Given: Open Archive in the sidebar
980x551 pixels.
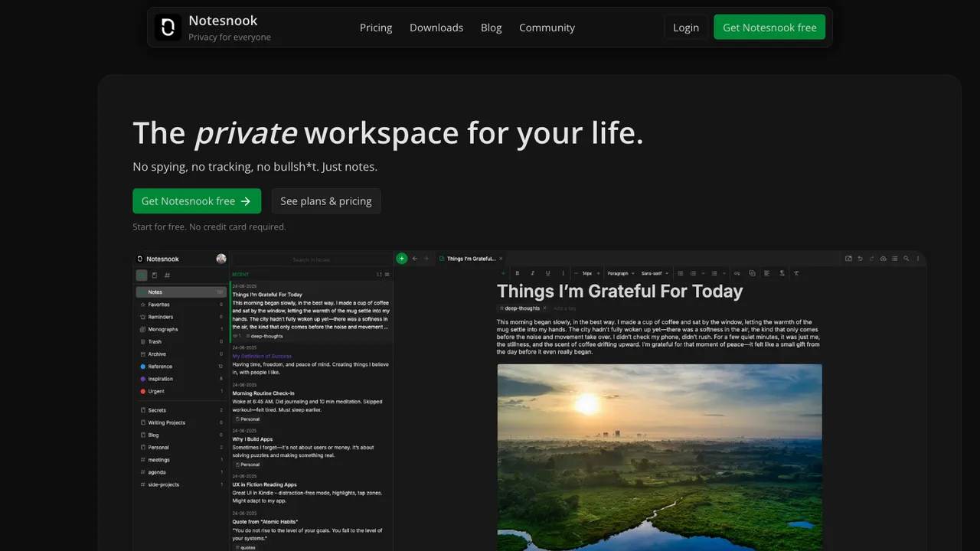Looking at the screenshot, I should pos(181,354).
